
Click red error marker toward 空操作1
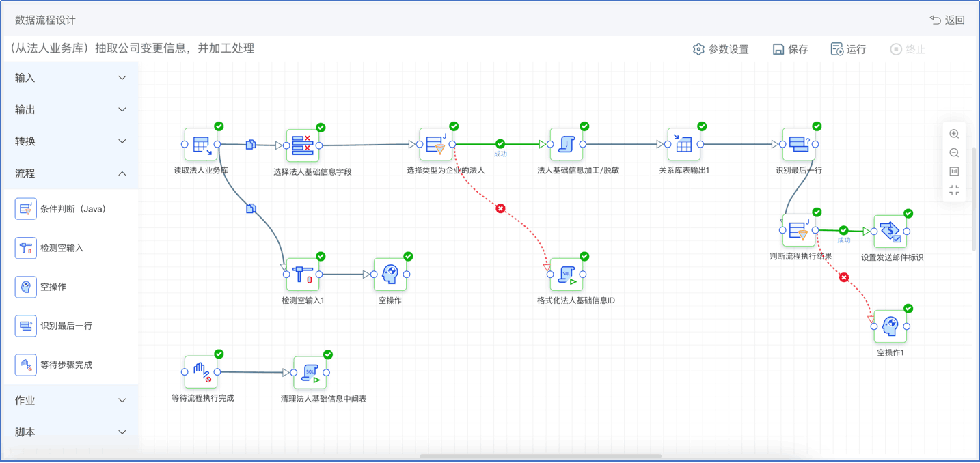coord(844,278)
